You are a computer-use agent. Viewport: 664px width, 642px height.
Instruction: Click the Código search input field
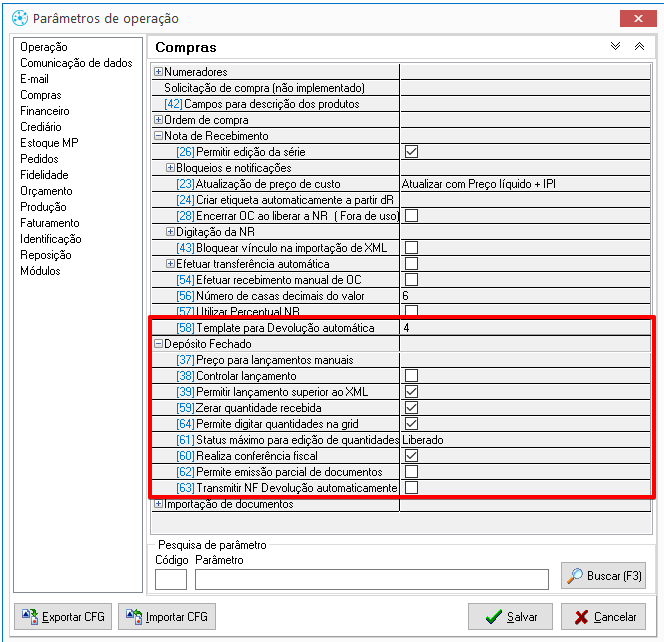170,579
